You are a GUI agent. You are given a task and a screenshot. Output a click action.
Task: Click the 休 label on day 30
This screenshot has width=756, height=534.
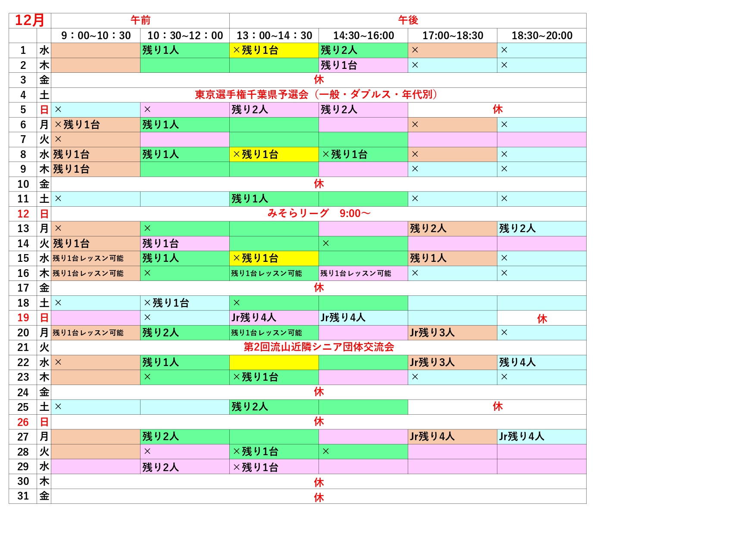[319, 483]
